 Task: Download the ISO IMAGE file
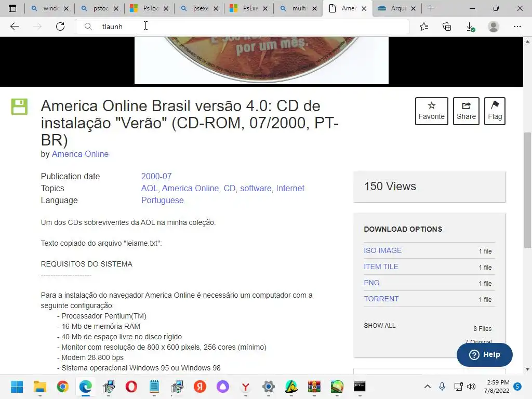[x=383, y=250]
